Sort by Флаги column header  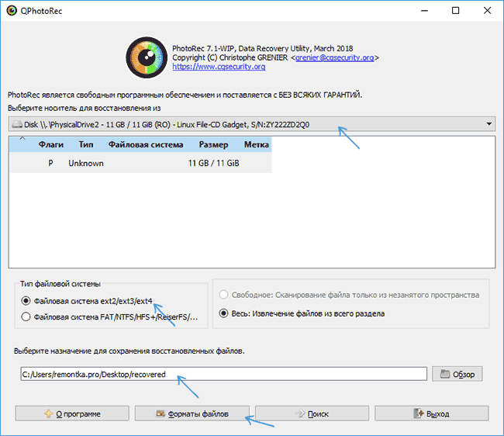[50, 145]
